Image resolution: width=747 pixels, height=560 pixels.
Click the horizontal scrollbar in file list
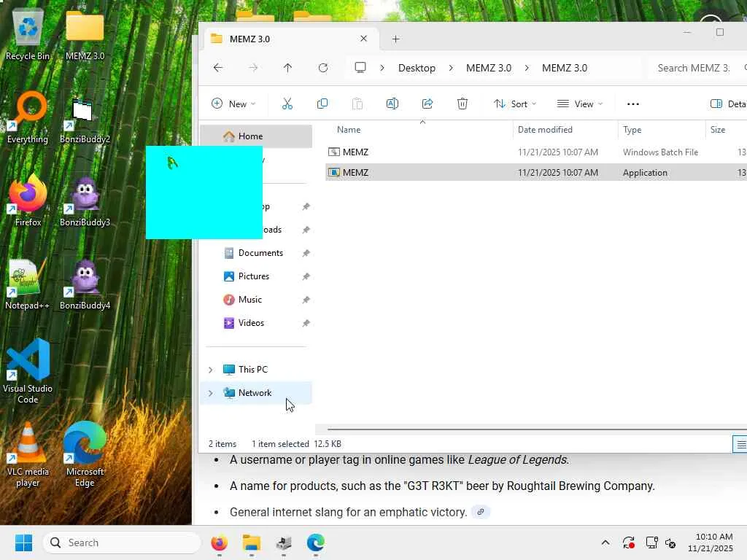(x=537, y=429)
